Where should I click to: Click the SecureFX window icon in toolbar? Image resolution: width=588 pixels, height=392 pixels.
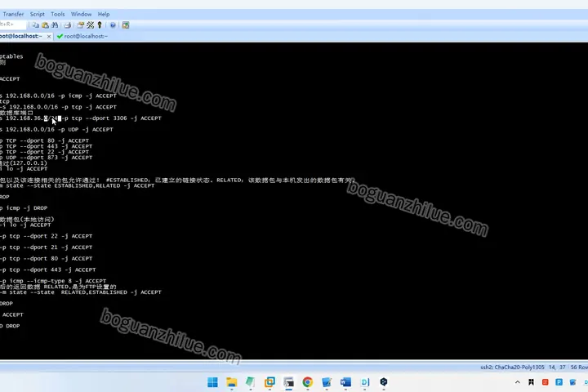pyautogui.click(x=126, y=25)
